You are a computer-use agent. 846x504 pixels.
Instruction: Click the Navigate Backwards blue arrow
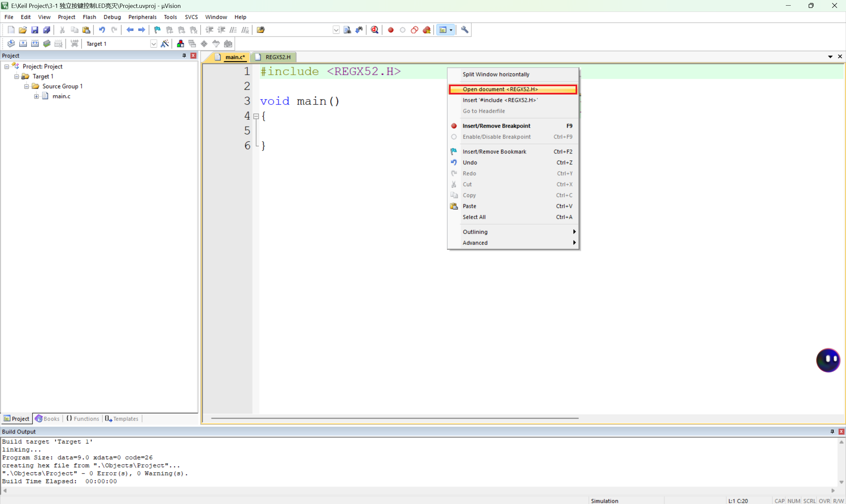coord(130,30)
